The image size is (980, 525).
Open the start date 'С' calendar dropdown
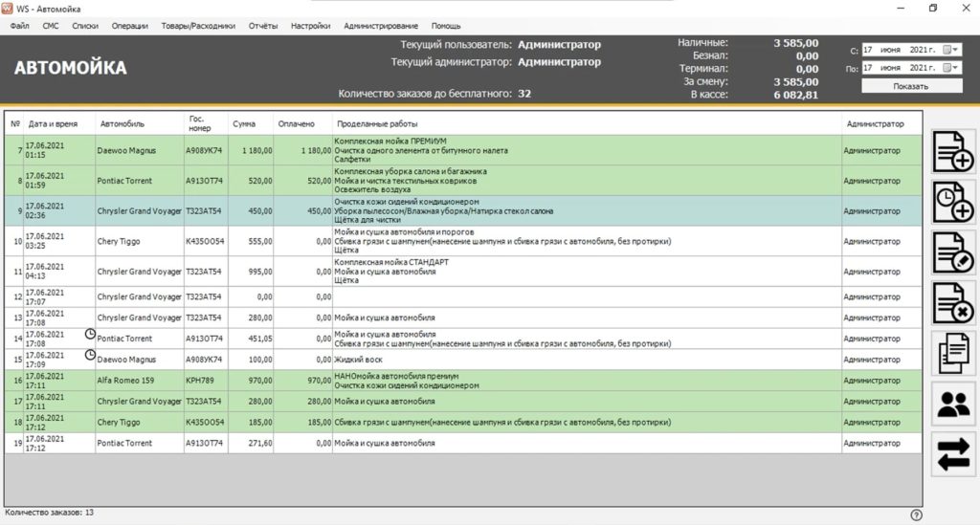(950, 50)
